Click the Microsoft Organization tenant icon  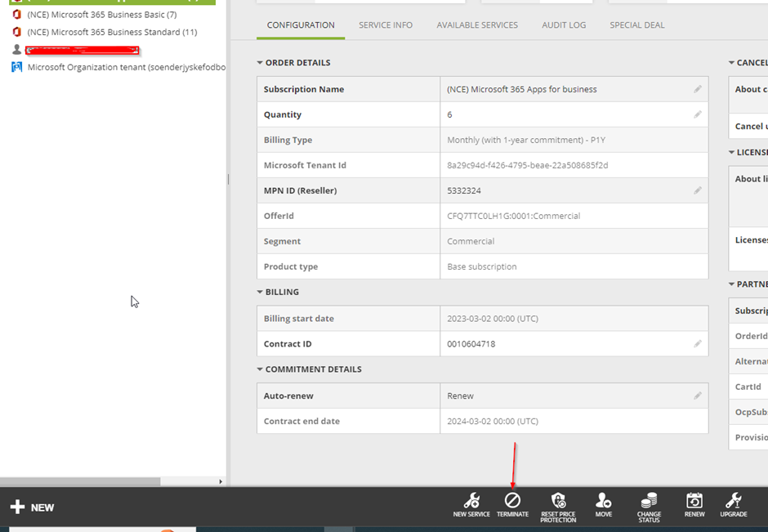[16, 67]
